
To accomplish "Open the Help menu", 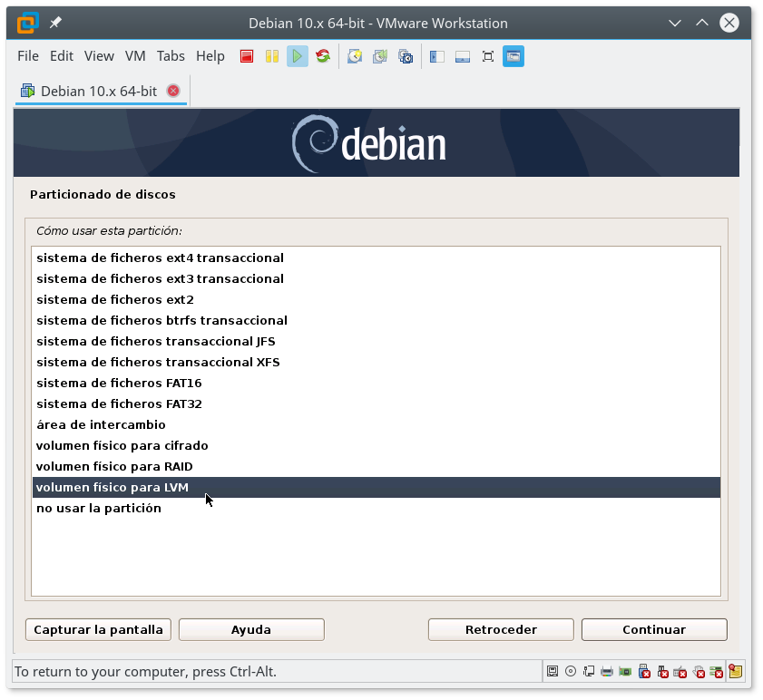I will pyautogui.click(x=210, y=56).
